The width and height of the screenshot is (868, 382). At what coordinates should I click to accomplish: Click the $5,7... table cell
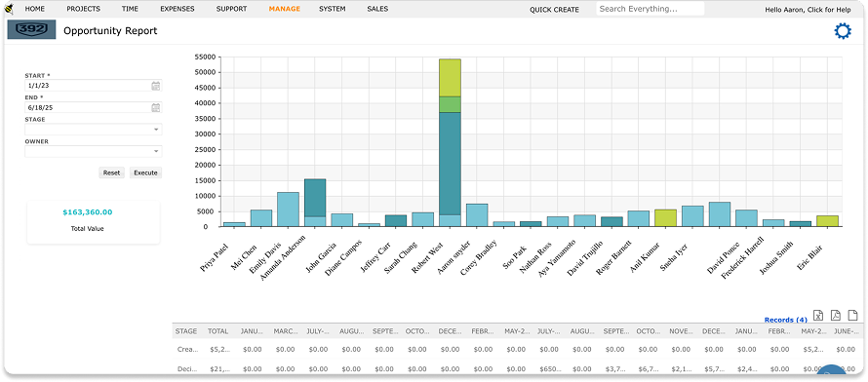tap(714, 368)
